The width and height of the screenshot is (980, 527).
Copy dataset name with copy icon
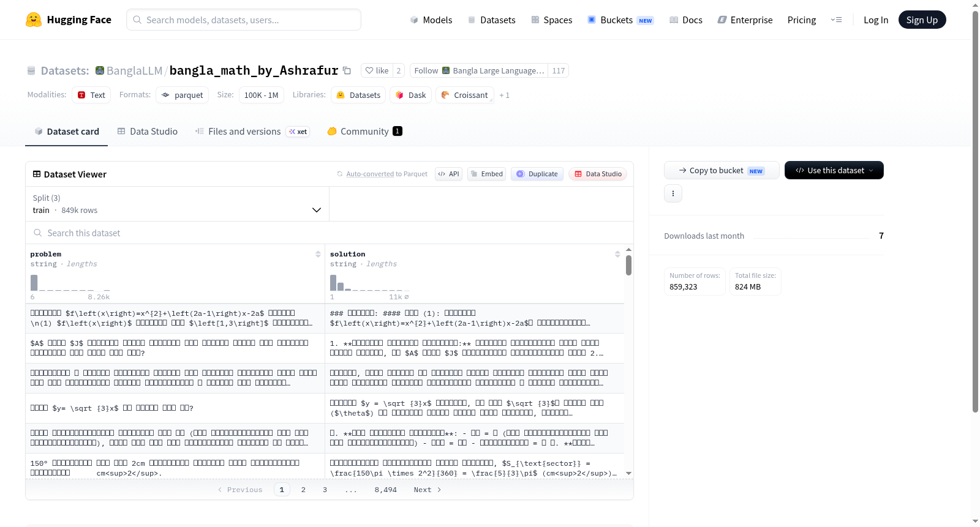[347, 70]
